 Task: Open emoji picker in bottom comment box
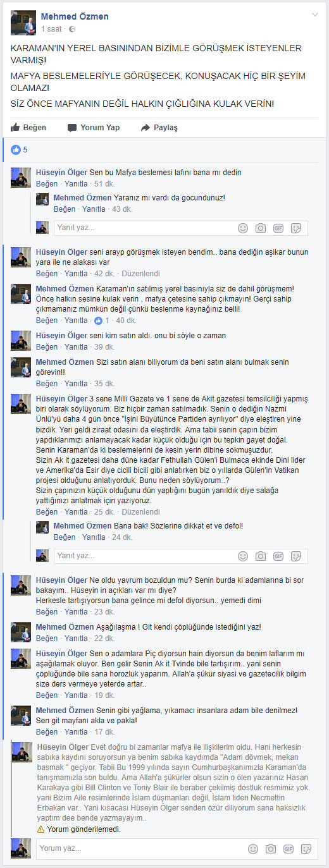(253, 848)
